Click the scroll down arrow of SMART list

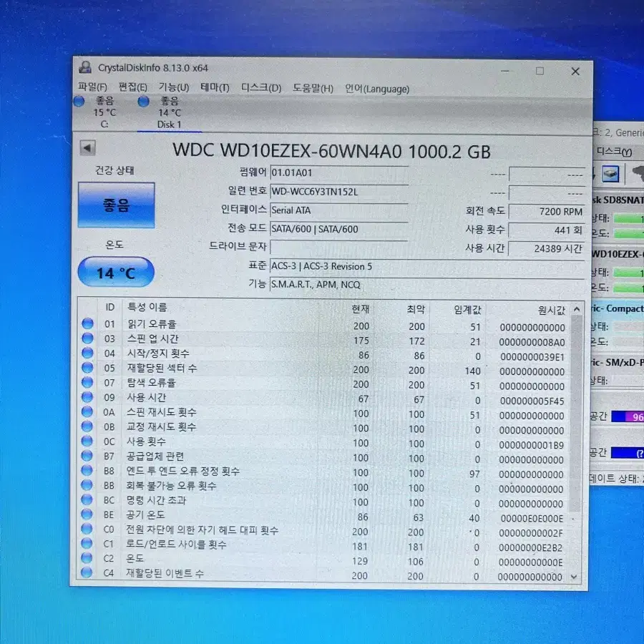(575, 577)
